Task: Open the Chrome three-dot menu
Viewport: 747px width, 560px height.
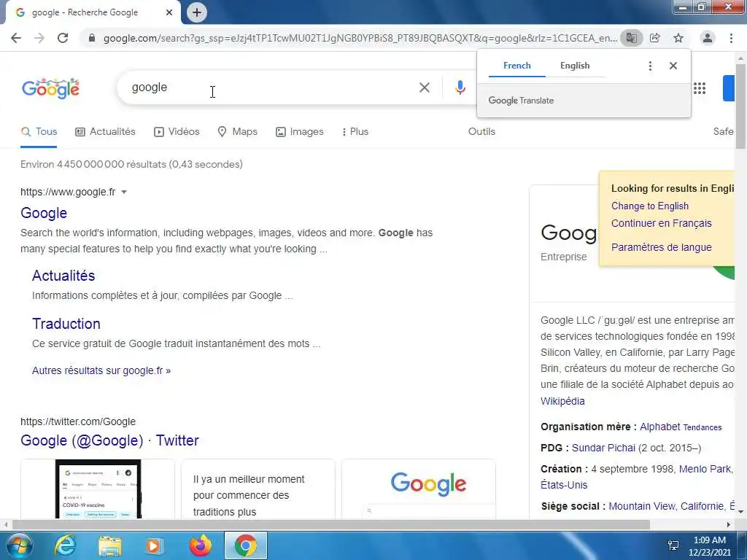Action: (731, 38)
